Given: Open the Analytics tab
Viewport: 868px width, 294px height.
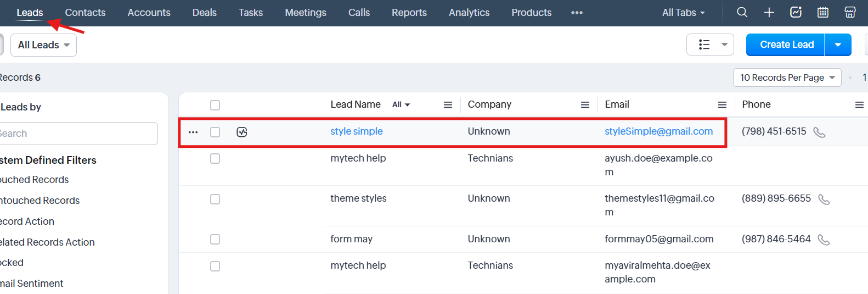Looking at the screenshot, I should click(x=469, y=13).
